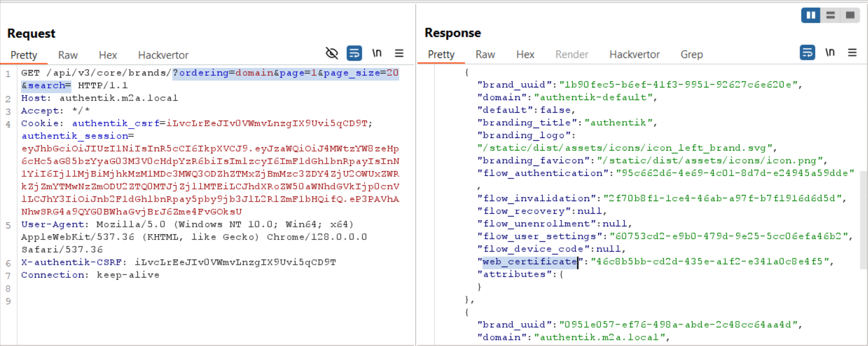Open the Response Hackvertor tab

click(x=635, y=54)
